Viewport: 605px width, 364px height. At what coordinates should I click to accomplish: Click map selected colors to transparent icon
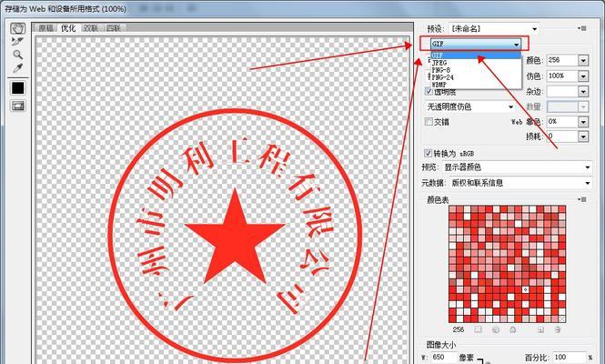pyautogui.click(x=478, y=329)
